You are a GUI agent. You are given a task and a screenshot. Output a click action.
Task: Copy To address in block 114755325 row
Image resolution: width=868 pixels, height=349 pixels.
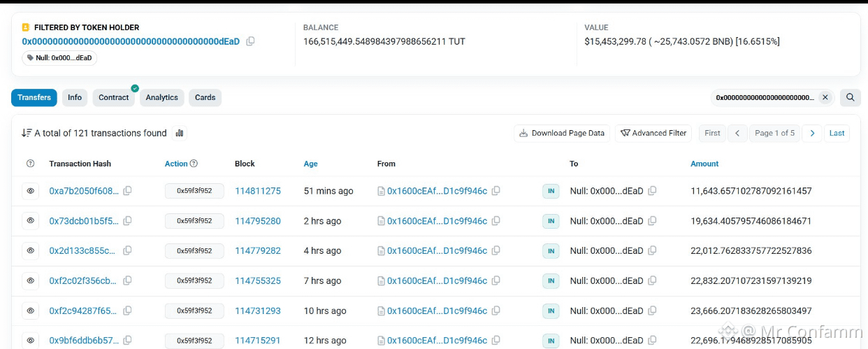click(652, 280)
